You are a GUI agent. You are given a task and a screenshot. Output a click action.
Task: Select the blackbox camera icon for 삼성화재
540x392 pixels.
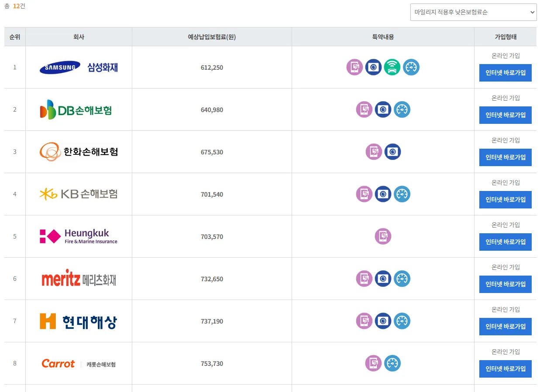point(373,67)
